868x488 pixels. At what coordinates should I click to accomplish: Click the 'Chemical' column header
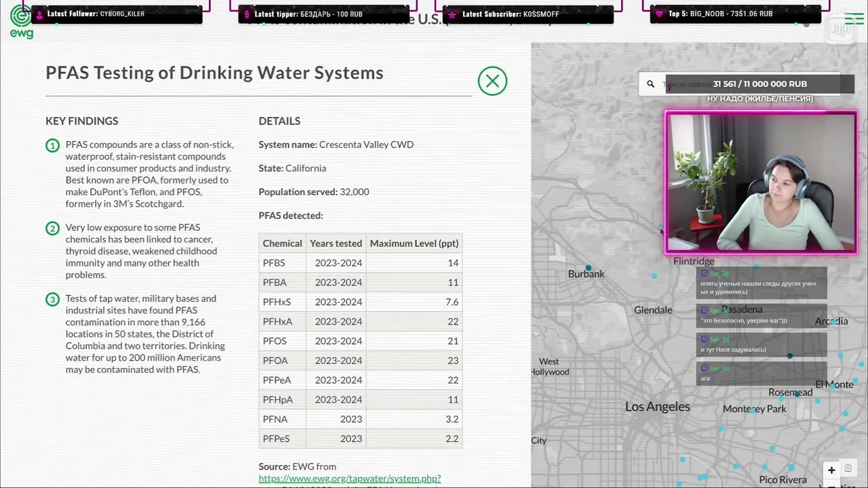pos(282,243)
